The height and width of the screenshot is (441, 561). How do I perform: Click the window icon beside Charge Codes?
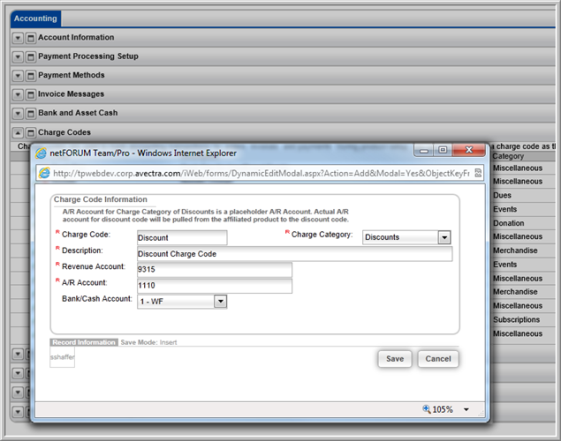31,133
